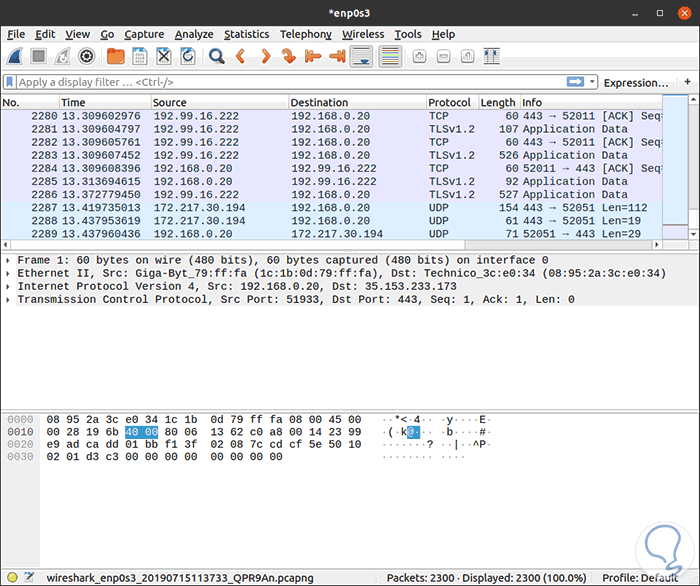Screen dimensions: 700x586
Task: Open display filter bookmarks
Action: 9,82
